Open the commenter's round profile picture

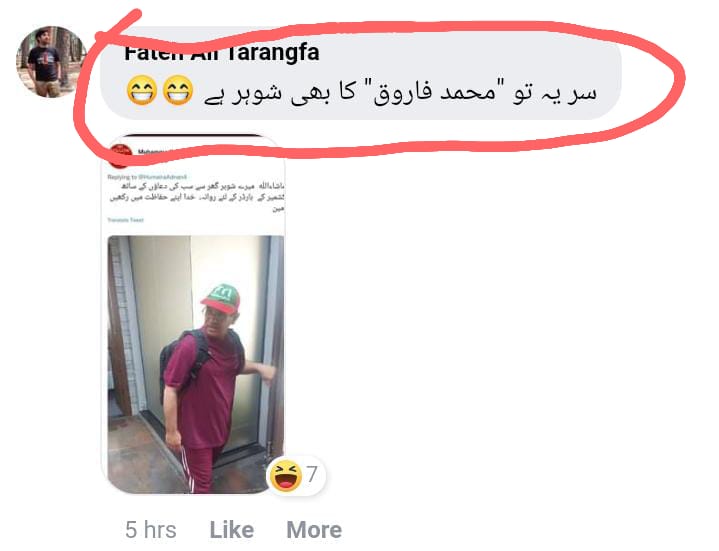pos(51,62)
